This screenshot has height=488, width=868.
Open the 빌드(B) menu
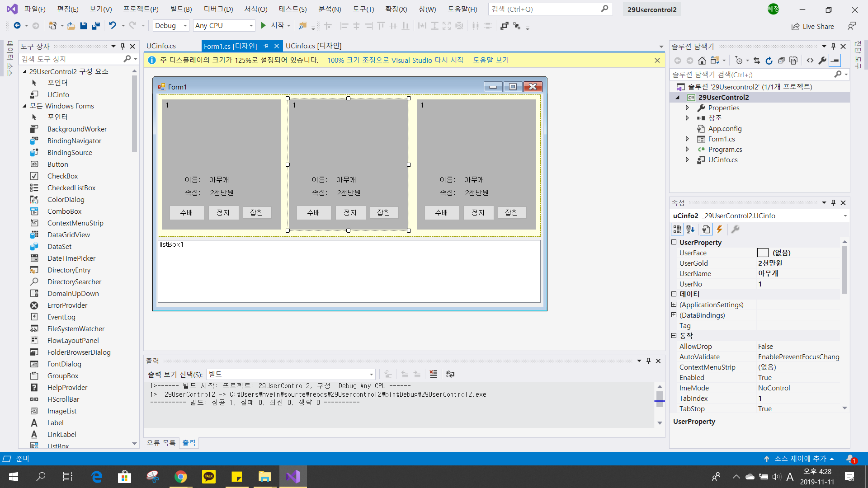pos(181,9)
